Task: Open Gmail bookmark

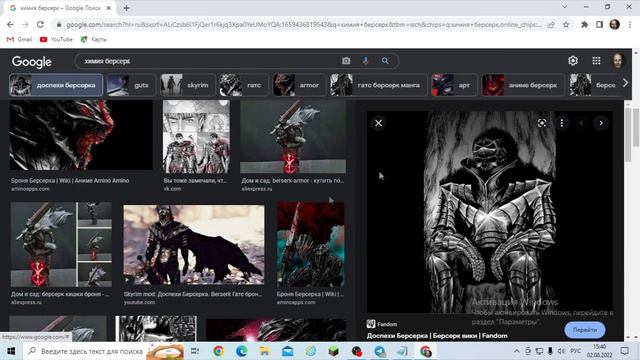Action: 20,39
